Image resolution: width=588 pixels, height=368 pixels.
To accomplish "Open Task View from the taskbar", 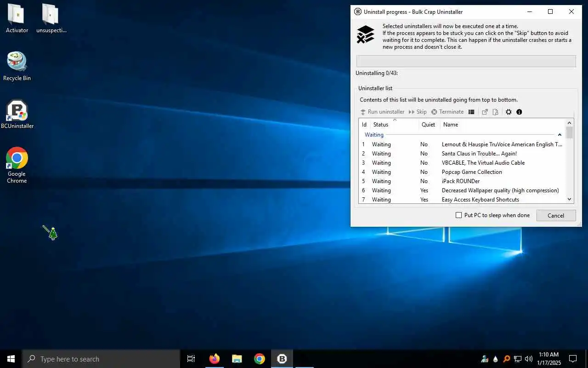I will click(x=191, y=359).
